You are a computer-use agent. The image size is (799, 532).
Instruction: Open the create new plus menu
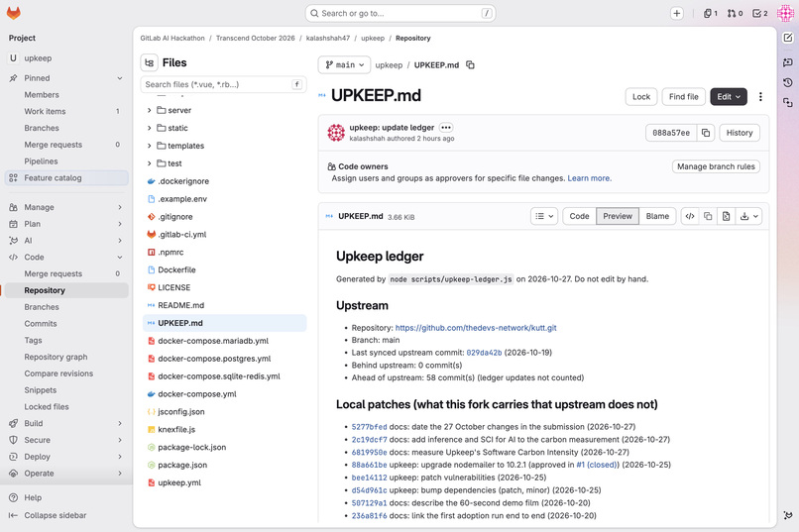tap(677, 13)
